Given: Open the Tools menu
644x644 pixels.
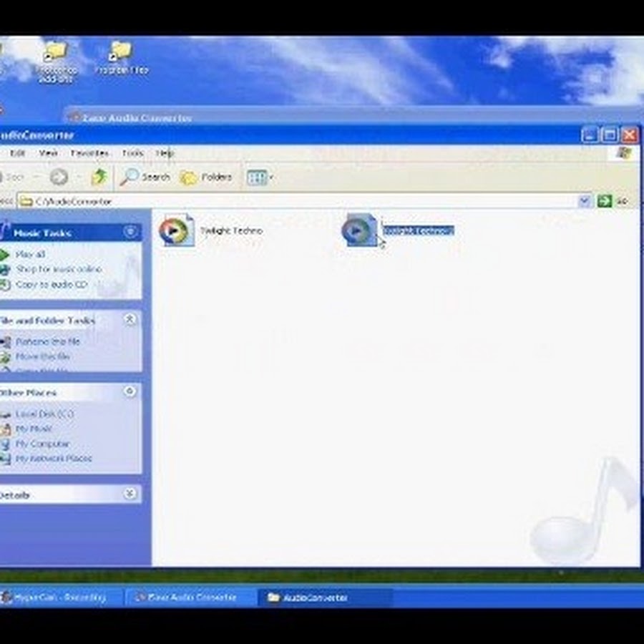Looking at the screenshot, I should click(x=132, y=153).
